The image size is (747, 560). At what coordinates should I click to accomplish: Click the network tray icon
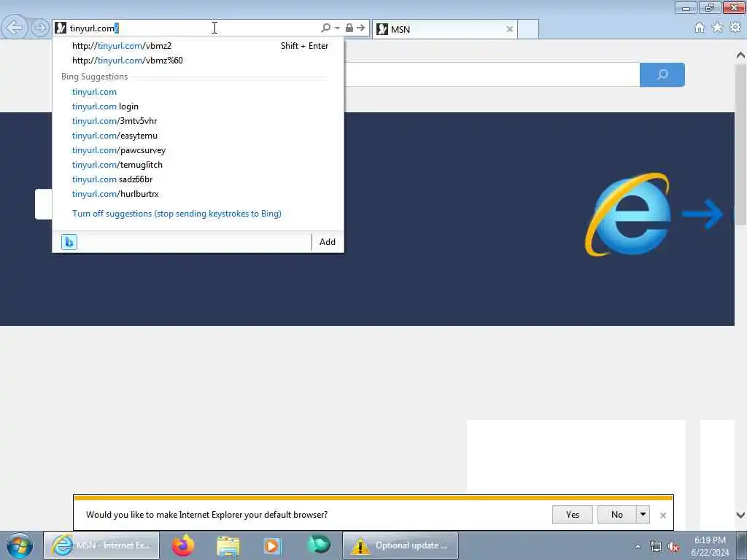coord(656,547)
